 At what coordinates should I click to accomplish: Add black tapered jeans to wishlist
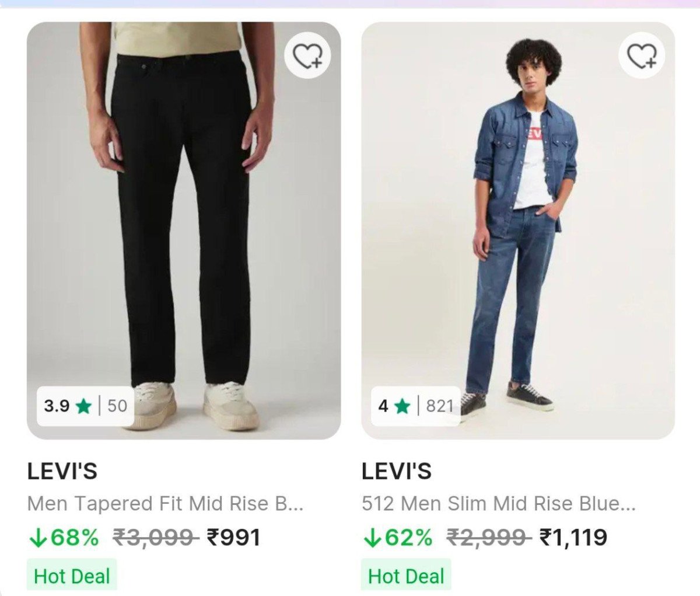[307, 56]
